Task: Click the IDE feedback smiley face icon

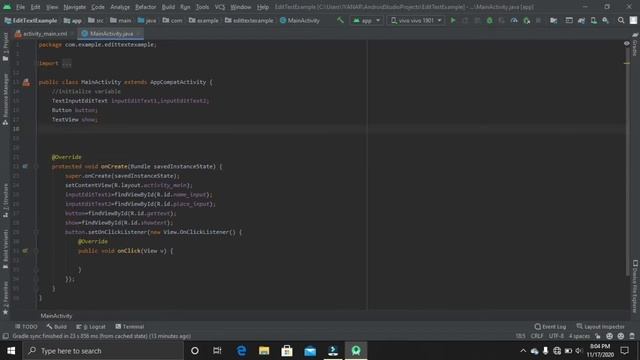Action: click(x=609, y=336)
